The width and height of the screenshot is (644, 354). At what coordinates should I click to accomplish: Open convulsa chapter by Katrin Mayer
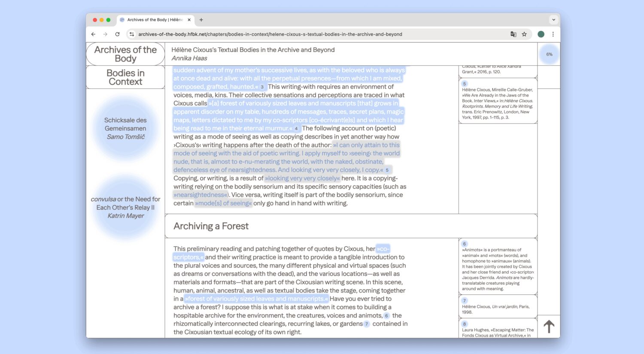tap(125, 207)
